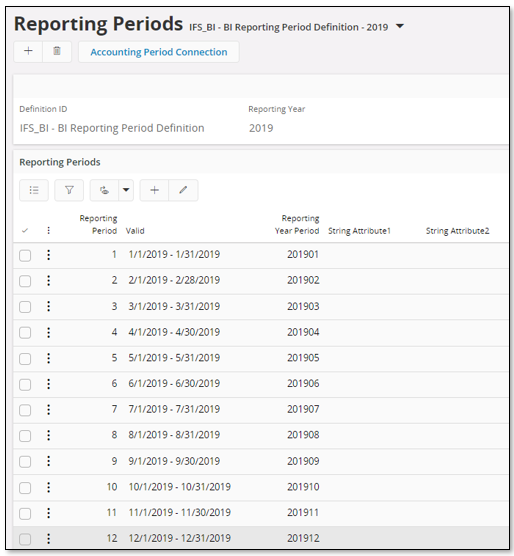Open Accounting Period Connection
This screenshot has height=556, width=514.
(159, 52)
